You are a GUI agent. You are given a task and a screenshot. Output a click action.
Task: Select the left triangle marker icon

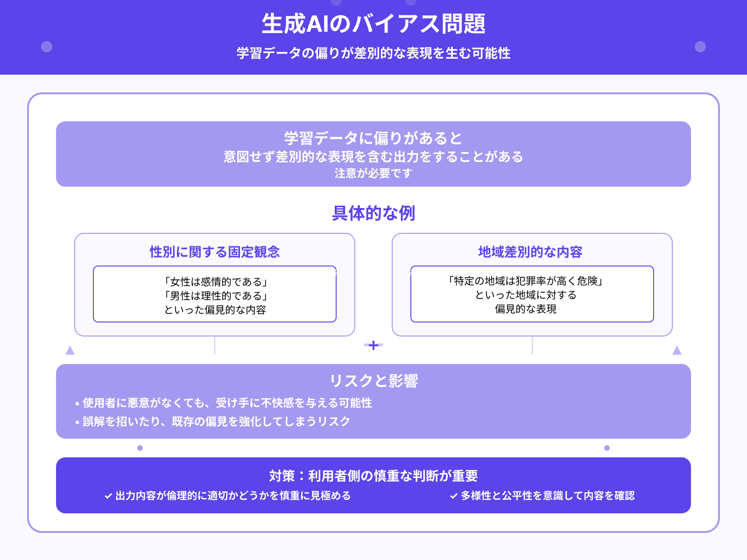(x=70, y=349)
